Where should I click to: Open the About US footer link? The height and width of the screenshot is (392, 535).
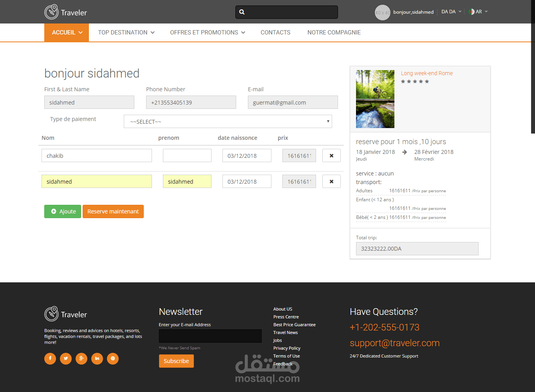283,309
